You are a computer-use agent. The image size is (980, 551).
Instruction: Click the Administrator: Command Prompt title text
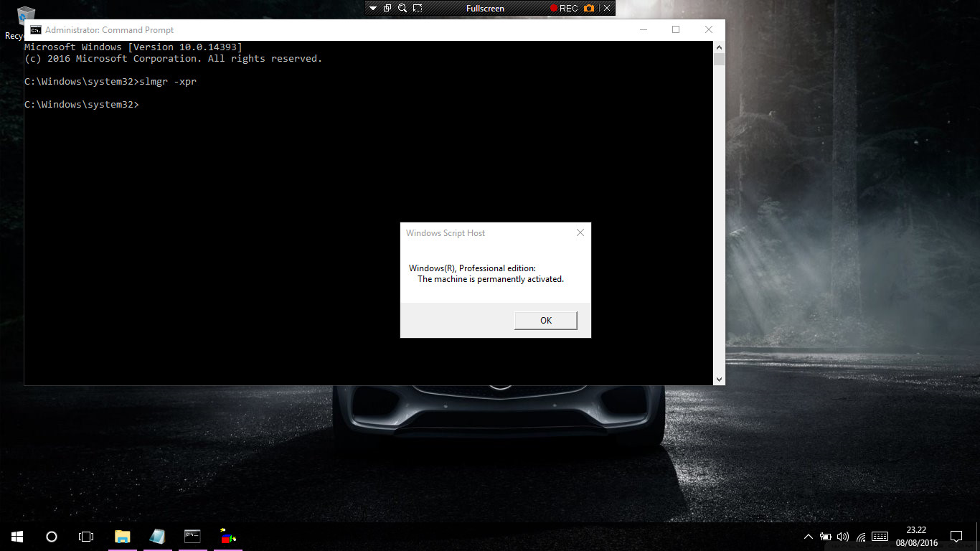point(109,30)
